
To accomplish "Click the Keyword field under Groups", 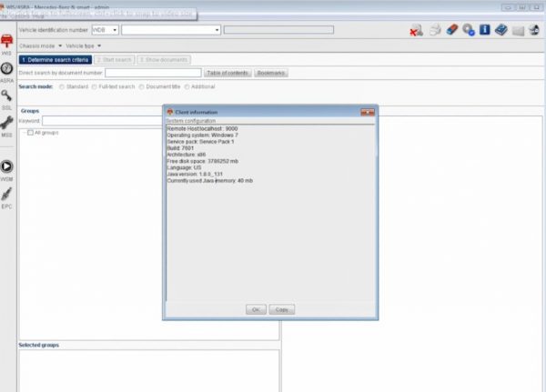I will pos(102,121).
